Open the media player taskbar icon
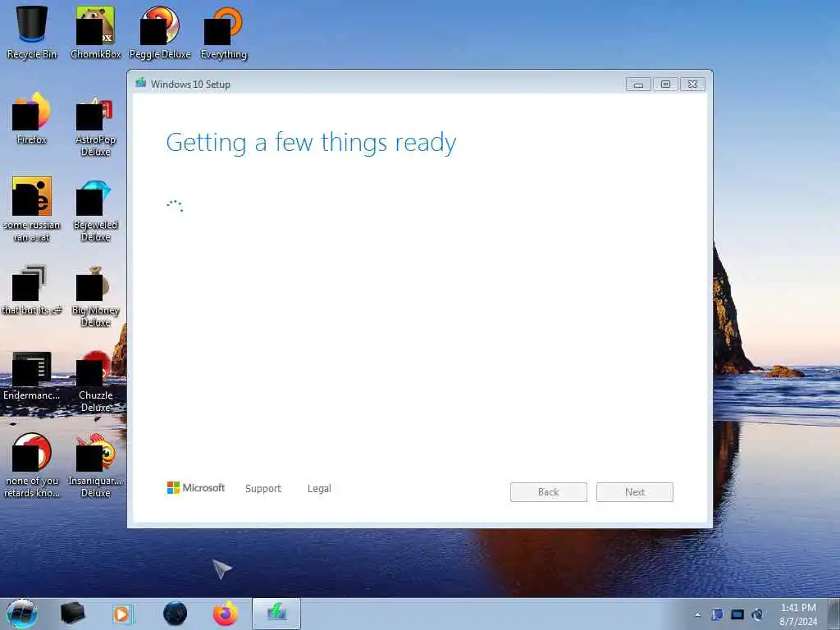 [x=122, y=614]
